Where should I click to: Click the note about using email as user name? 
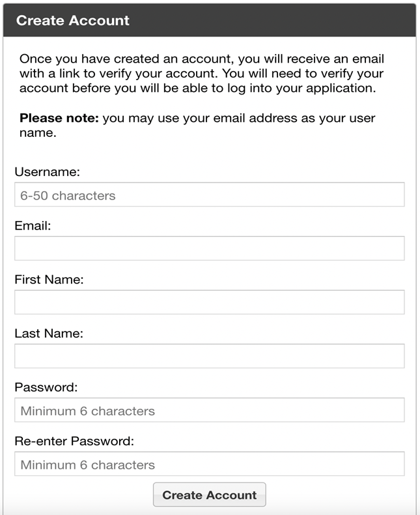pyautogui.click(x=238, y=119)
